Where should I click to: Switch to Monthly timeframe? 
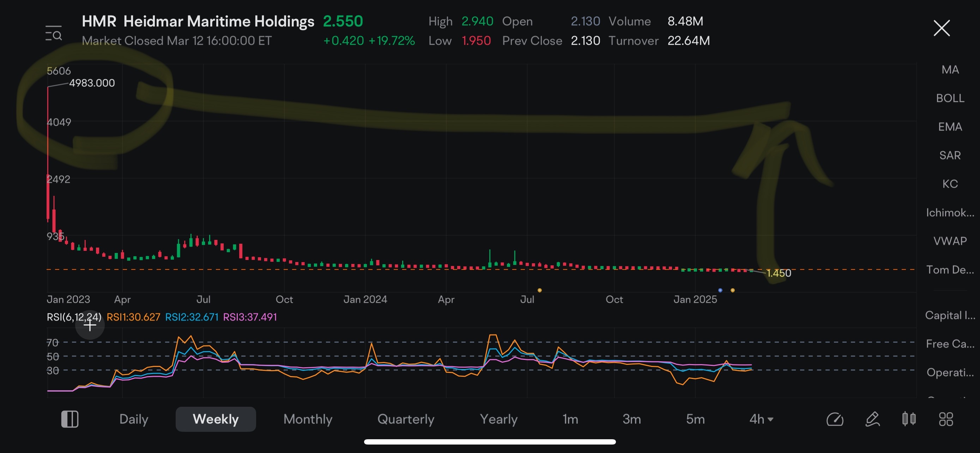(x=308, y=419)
